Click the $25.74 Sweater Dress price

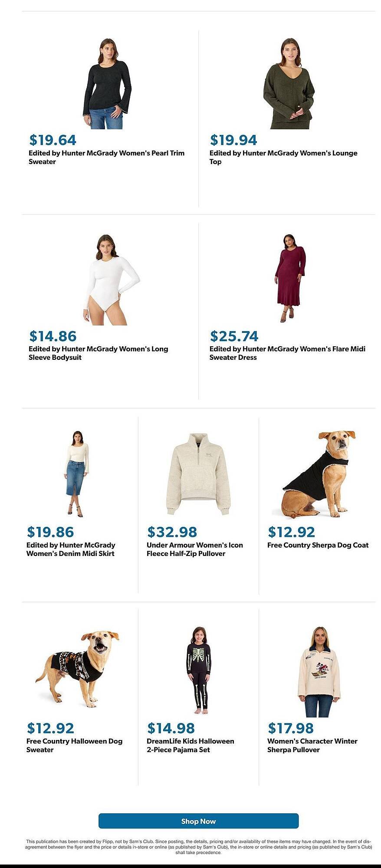(x=234, y=336)
